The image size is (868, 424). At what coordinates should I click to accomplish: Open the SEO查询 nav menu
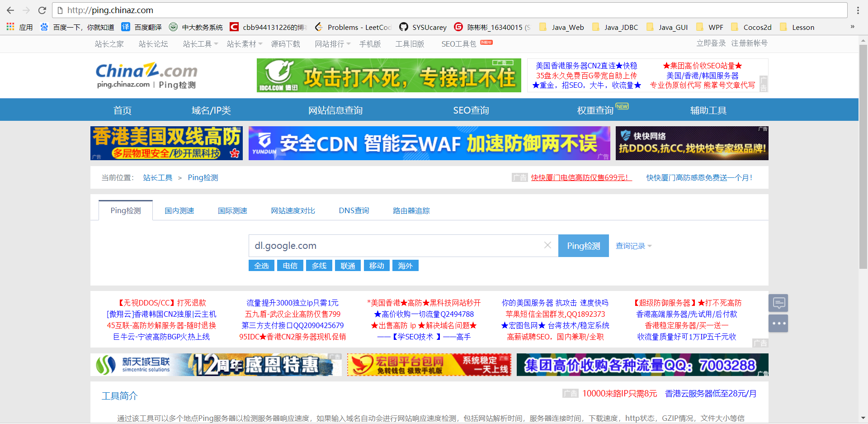[471, 110]
